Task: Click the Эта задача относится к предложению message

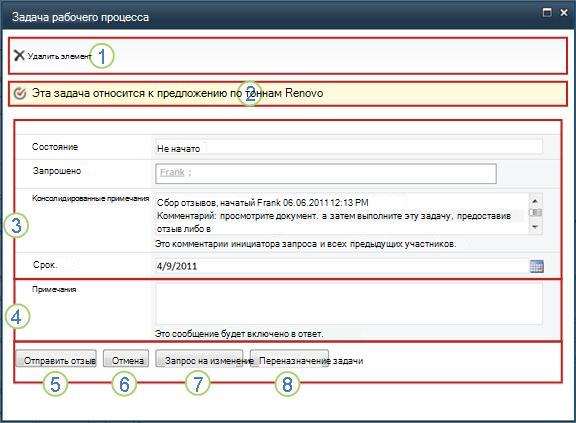Action: pos(177,93)
